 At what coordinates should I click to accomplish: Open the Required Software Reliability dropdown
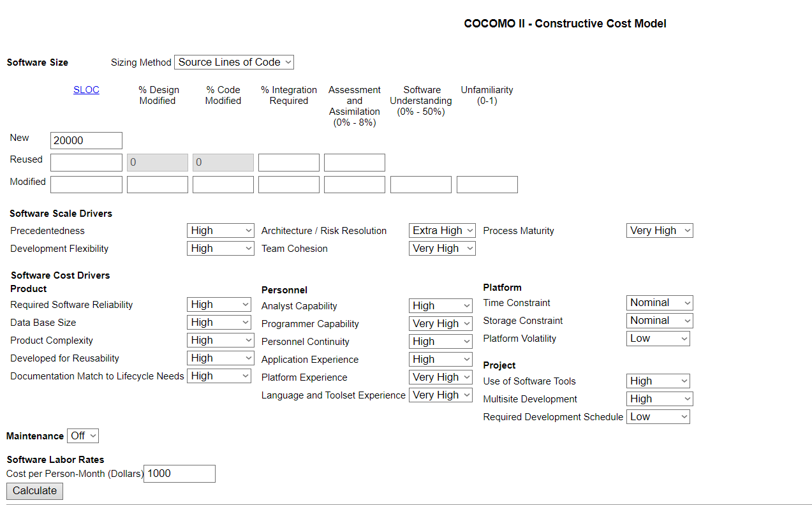coord(219,305)
